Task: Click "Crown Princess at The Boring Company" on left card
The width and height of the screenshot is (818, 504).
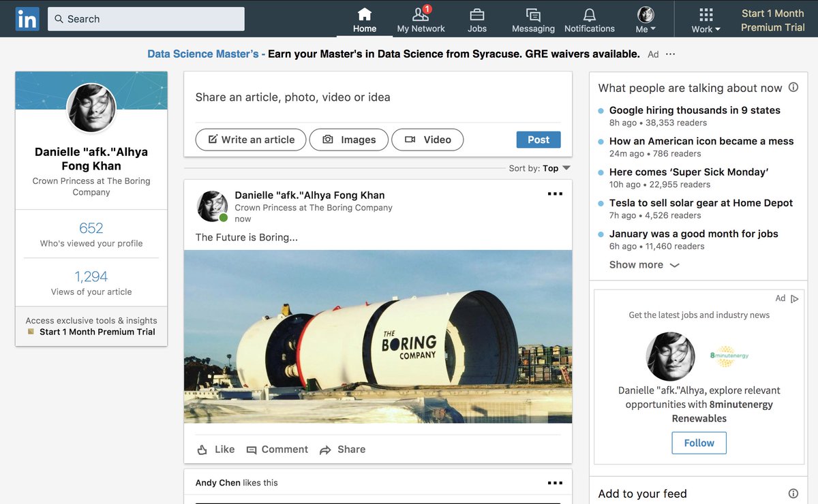Action: pos(91,187)
